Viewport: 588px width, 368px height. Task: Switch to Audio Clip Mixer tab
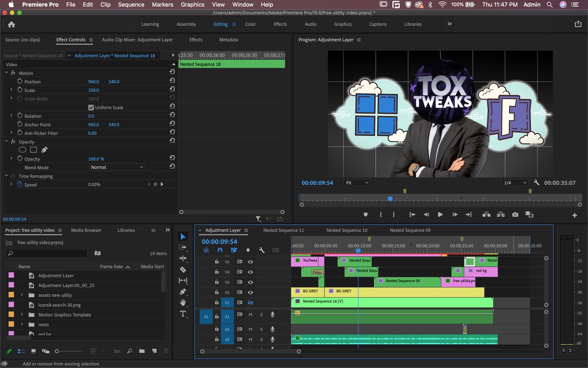click(x=137, y=40)
